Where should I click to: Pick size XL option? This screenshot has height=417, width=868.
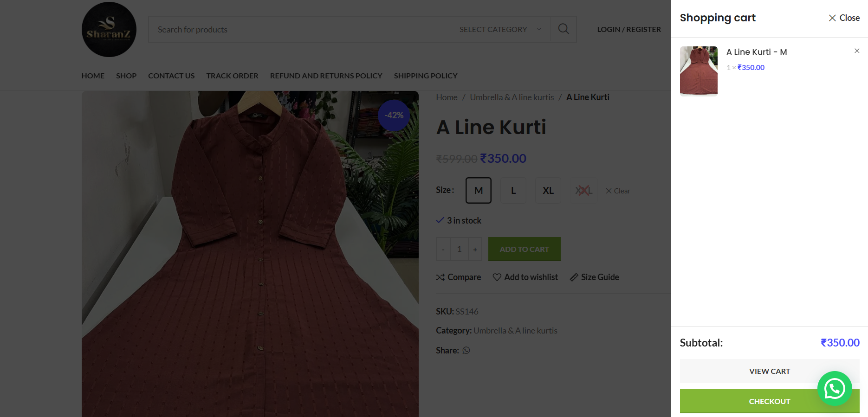(x=548, y=191)
